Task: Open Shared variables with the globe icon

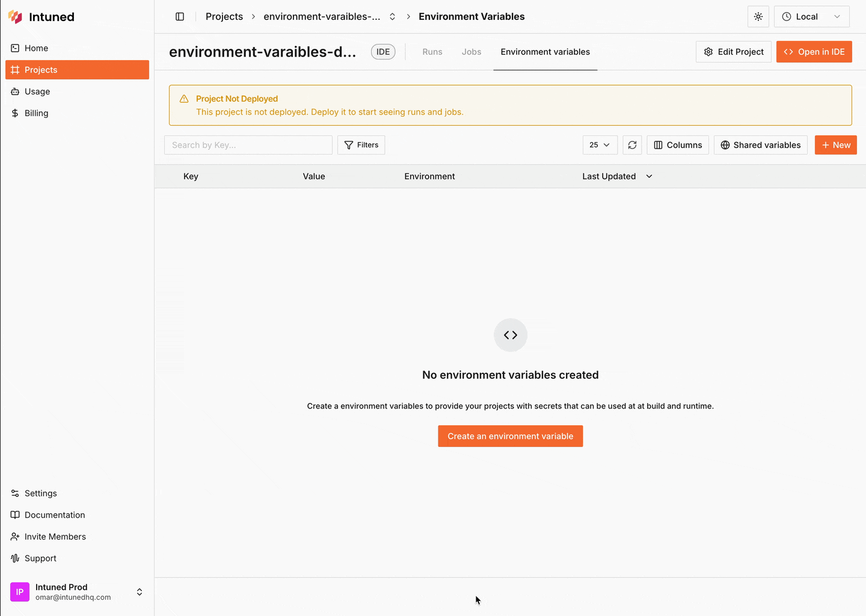Action: tap(761, 145)
